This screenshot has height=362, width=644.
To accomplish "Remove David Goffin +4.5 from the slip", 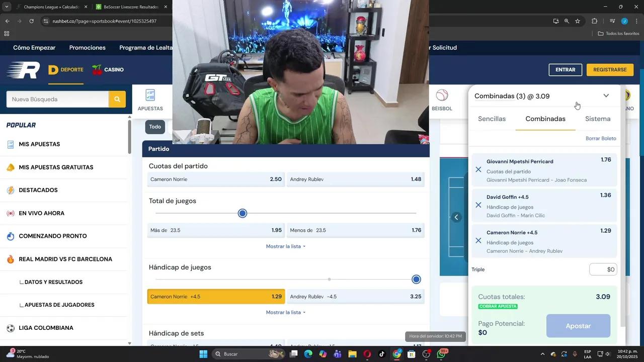I will (478, 205).
